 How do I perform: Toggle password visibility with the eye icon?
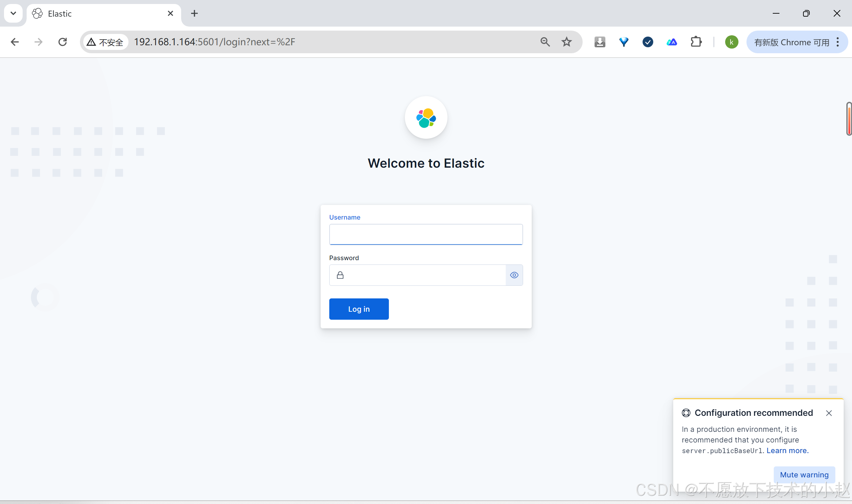514,275
